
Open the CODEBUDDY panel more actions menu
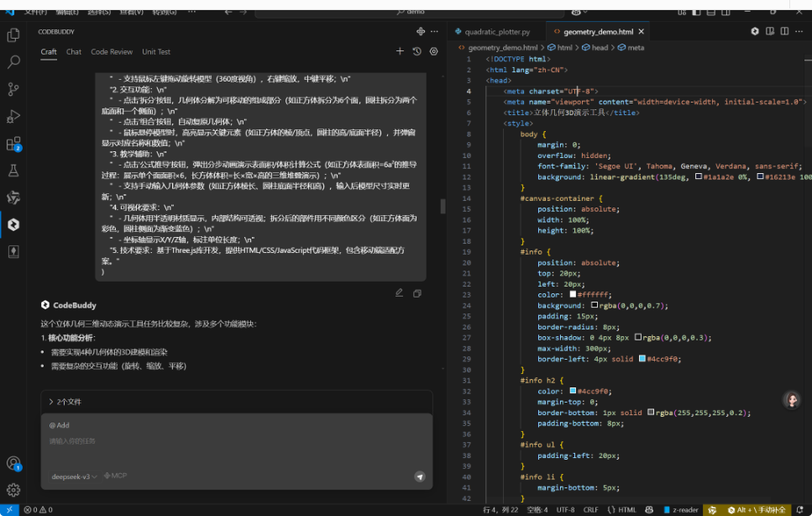[x=434, y=32]
